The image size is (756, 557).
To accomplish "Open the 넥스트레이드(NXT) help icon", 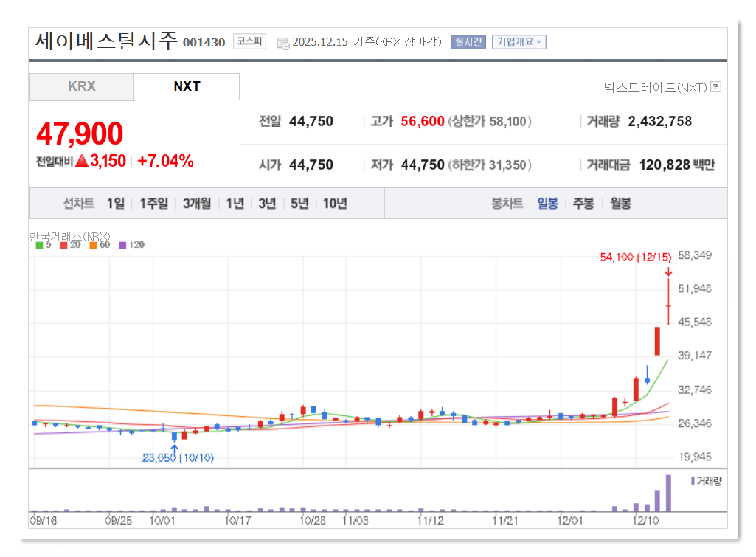I will 716,87.
